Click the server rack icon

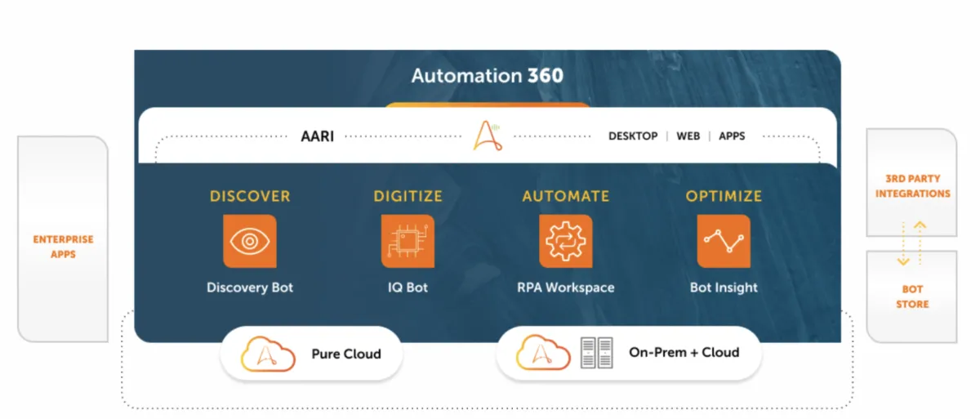(596, 353)
